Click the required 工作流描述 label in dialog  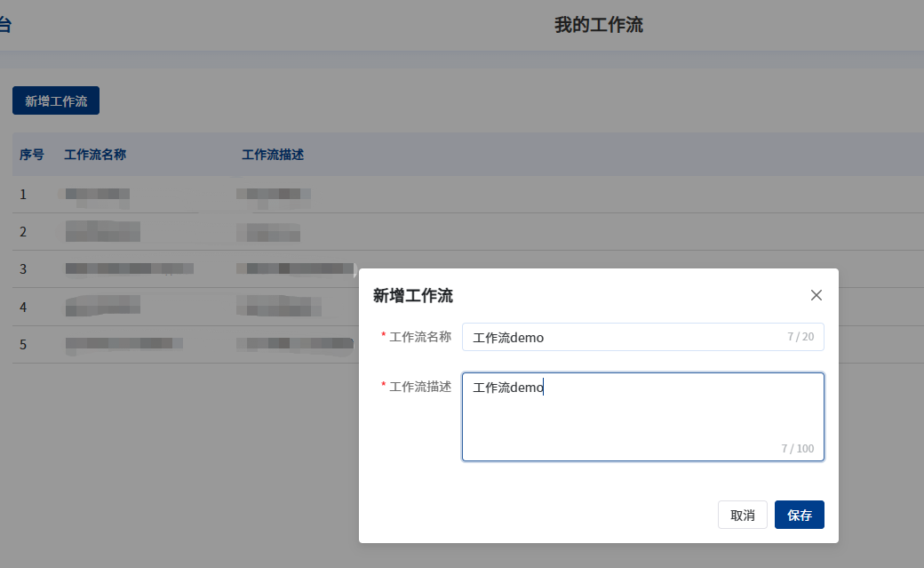419,387
